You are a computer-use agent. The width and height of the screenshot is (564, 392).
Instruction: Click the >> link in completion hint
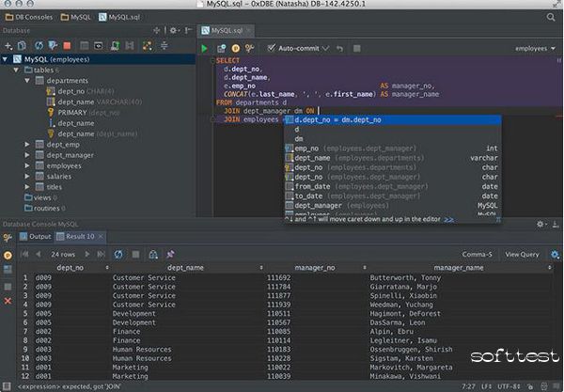tap(448, 219)
